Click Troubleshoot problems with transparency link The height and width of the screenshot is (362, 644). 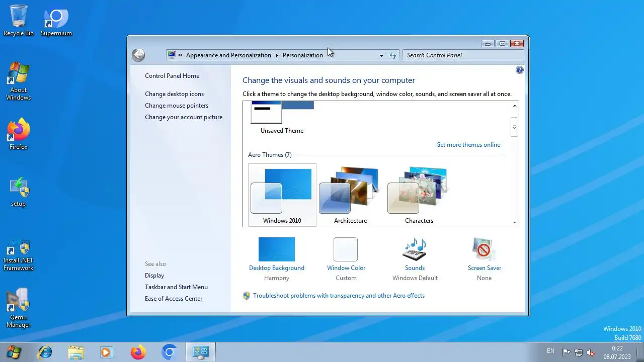(x=339, y=296)
